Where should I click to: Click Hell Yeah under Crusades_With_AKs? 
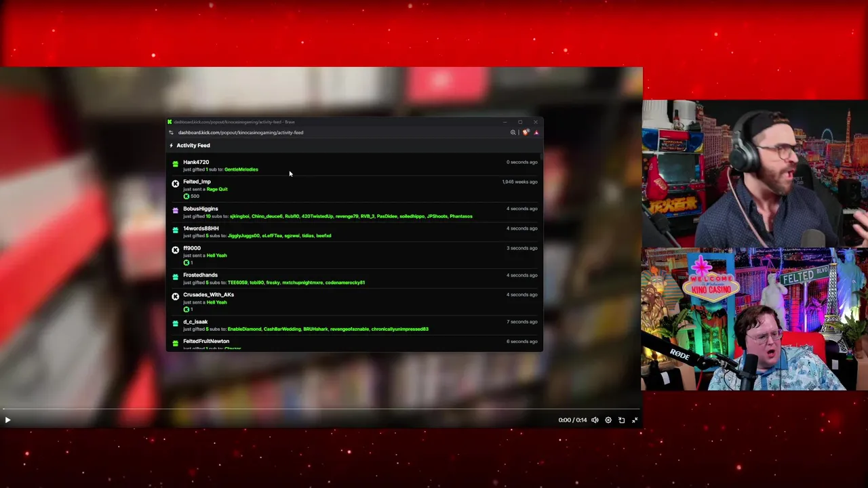coord(217,302)
